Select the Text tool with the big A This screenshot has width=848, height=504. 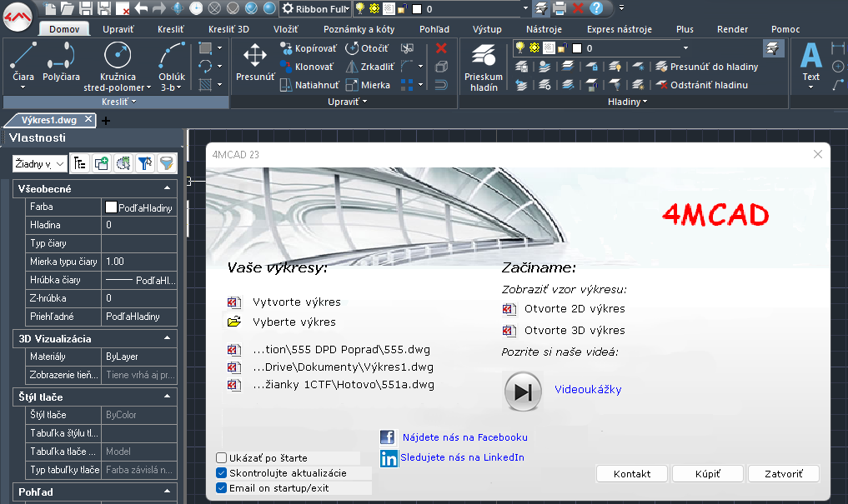click(810, 65)
